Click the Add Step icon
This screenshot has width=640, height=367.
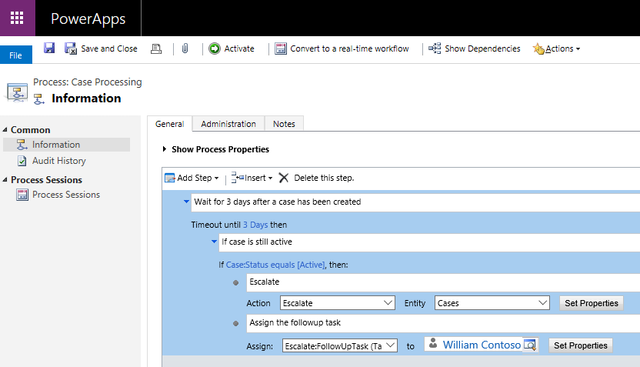(170, 178)
